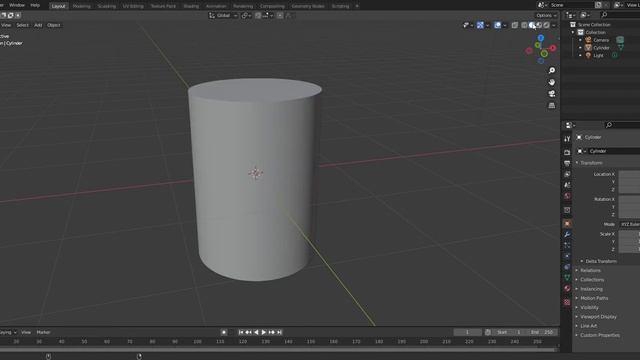Screen dimensions: 640x360
Task: Open the Tool properties tab
Action: (567, 139)
